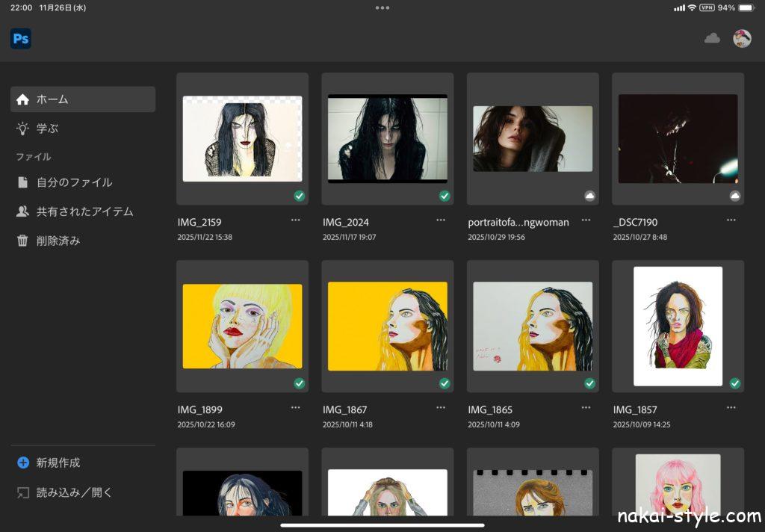Click green checkmark badge on IMG_2159

click(x=300, y=196)
